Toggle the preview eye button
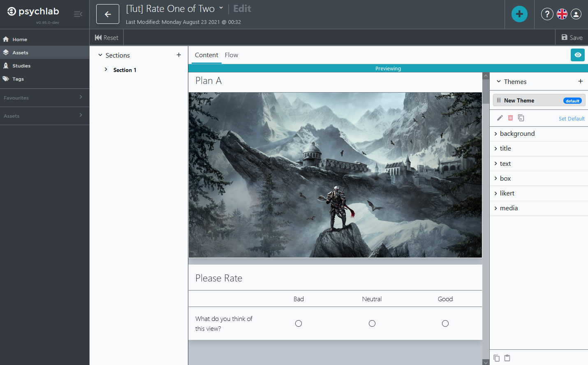The image size is (588, 365). click(578, 55)
